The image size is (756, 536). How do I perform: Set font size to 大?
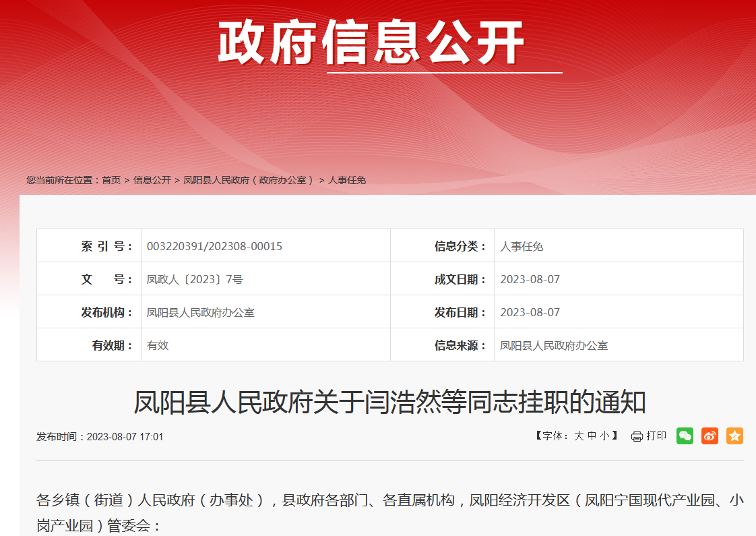pos(579,436)
